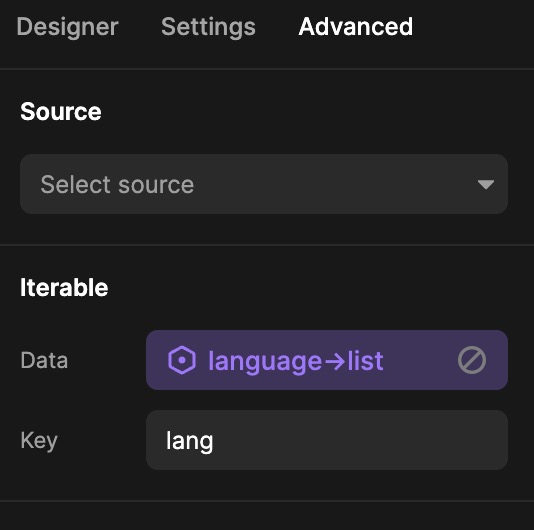Select the Advanced tab

point(356,27)
